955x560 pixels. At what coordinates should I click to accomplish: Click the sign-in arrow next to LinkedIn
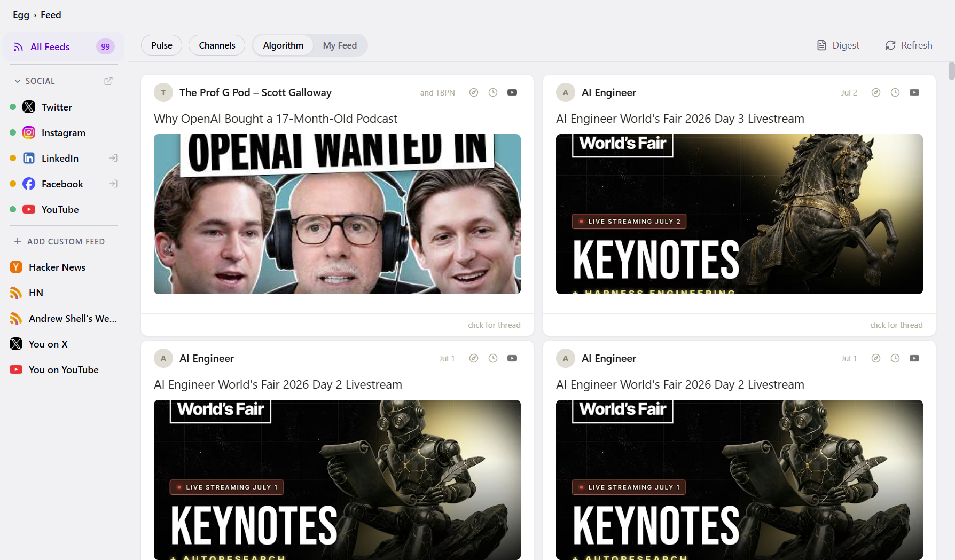point(113,158)
